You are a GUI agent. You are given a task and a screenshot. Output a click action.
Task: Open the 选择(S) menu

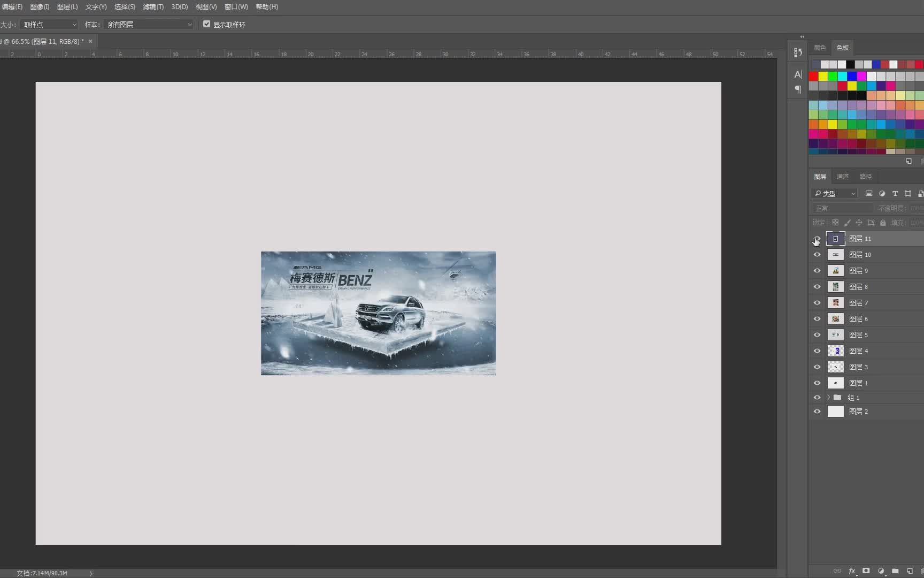125,7
